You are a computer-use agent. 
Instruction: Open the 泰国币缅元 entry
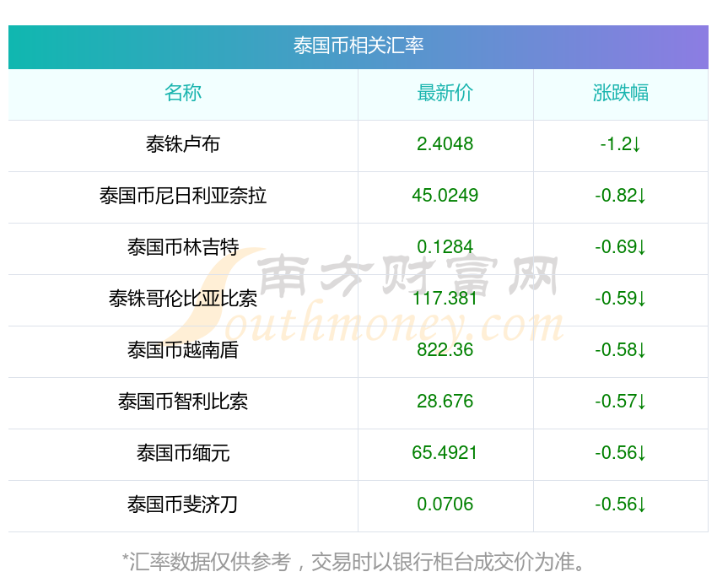(183, 453)
